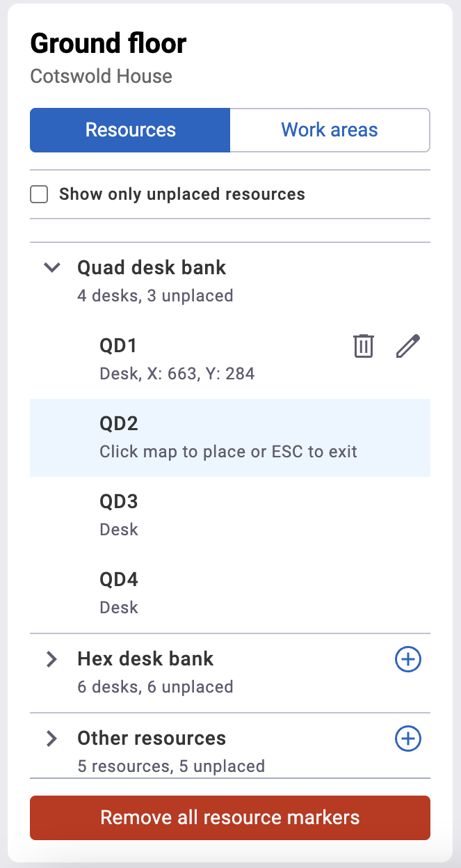Select the Resources tab
Viewport: 461px width, 868px height.
130,130
